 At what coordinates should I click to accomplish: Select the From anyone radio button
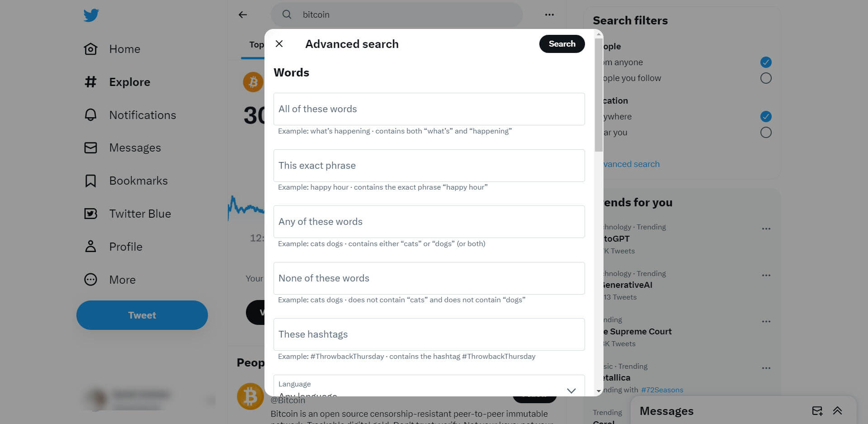(x=766, y=62)
